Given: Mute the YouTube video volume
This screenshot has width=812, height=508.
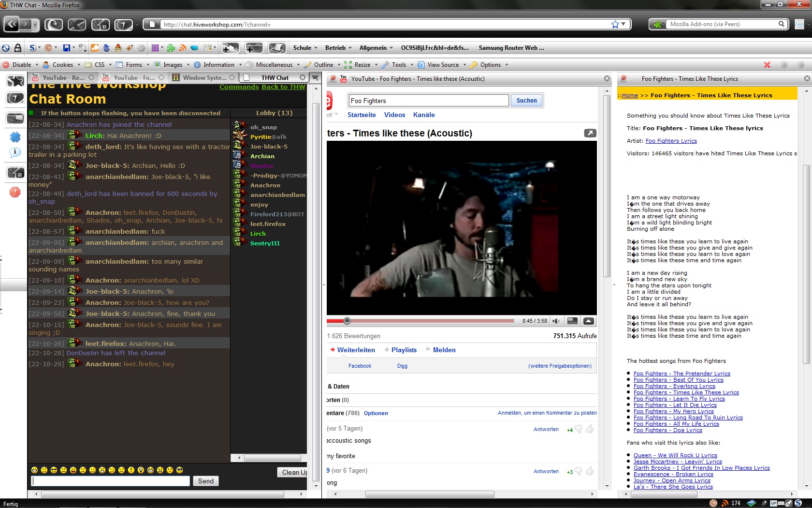Looking at the screenshot, I should pyautogui.click(x=556, y=321).
